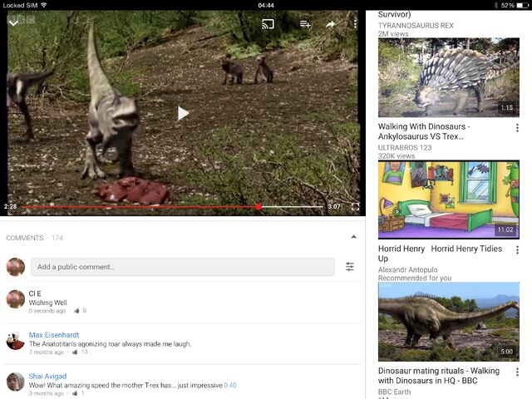Open comment sort/filter options icon

(x=350, y=266)
